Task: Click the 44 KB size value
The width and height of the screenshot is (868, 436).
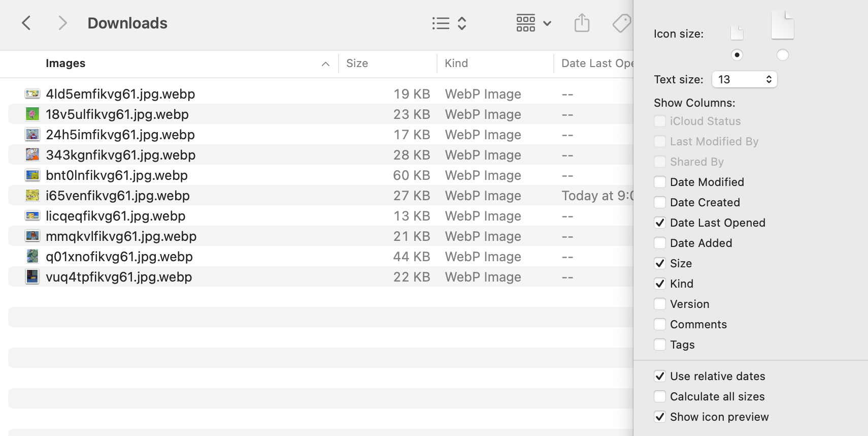Action: [x=412, y=257]
